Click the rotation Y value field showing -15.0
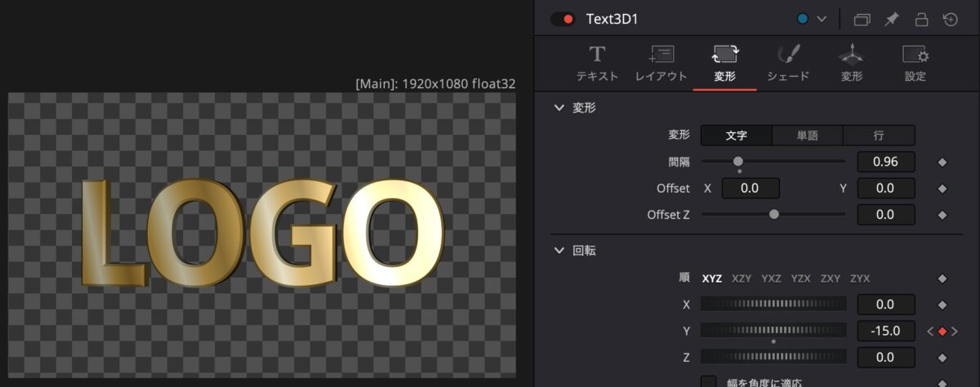980x387 pixels. 886,331
